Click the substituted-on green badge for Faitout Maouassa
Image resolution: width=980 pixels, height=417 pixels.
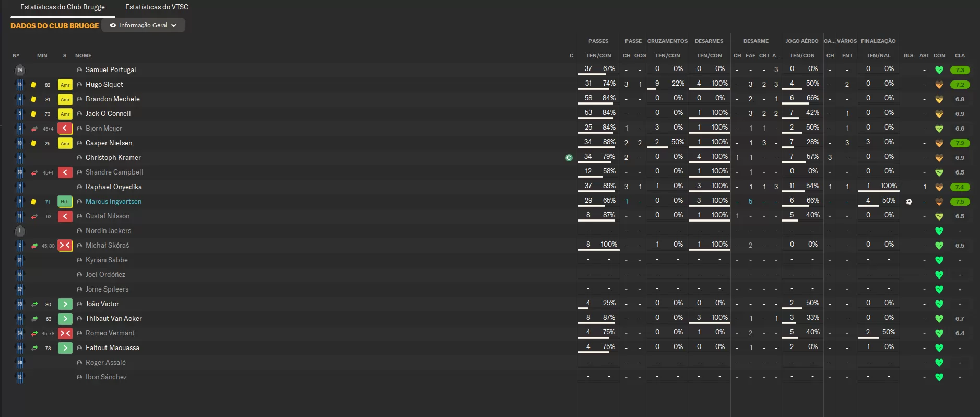click(65, 348)
